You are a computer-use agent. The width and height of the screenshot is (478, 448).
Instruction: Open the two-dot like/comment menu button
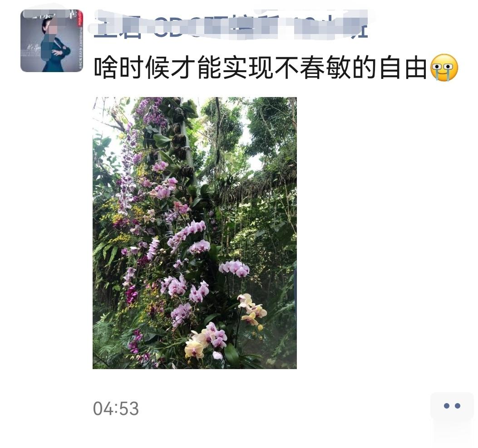[452, 406]
